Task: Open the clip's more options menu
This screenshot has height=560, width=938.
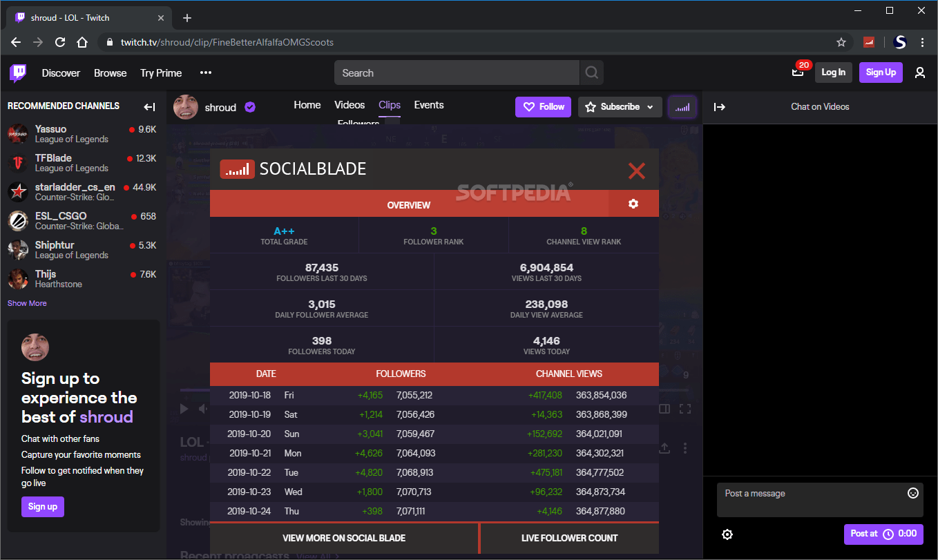Action: 685,448
